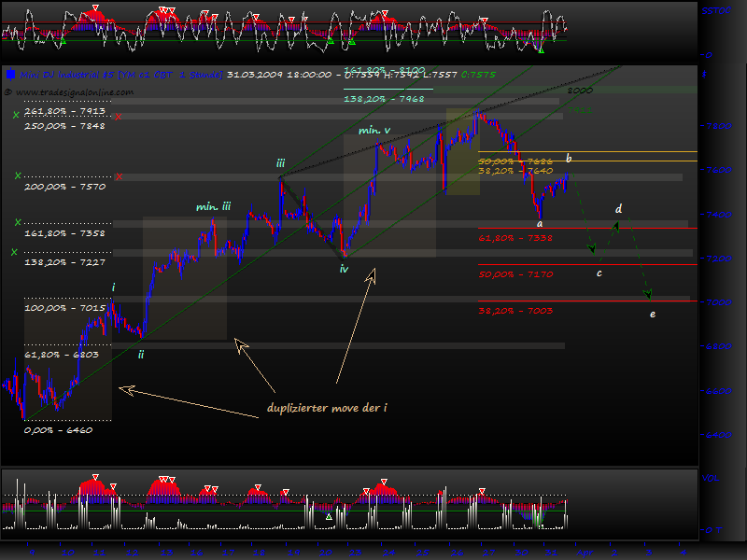This screenshot has height=560, width=747.
Task: Select the '261,80% - 7913' Fibonacci label
Action: pos(64,111)
